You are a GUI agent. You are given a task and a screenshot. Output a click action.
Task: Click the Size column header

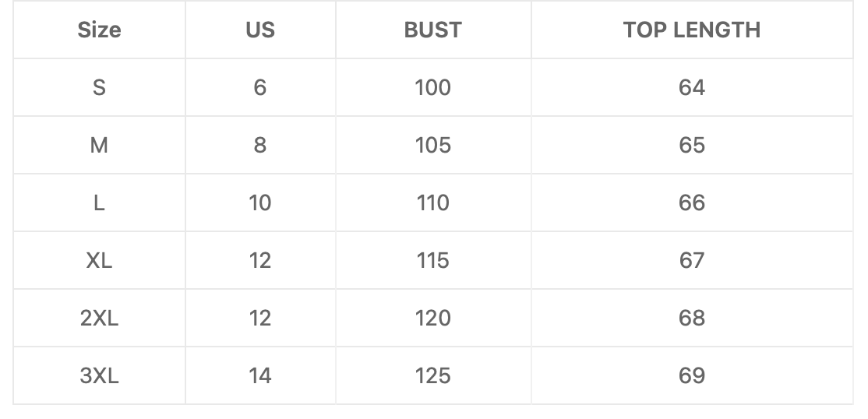pyautogui.click(x=99, y=30)
